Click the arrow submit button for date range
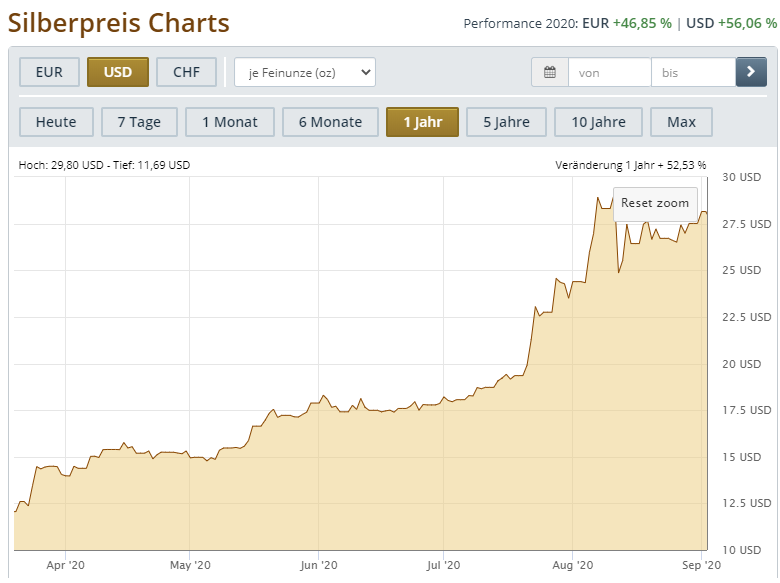The image size is (780, 583). pos(751,72)
